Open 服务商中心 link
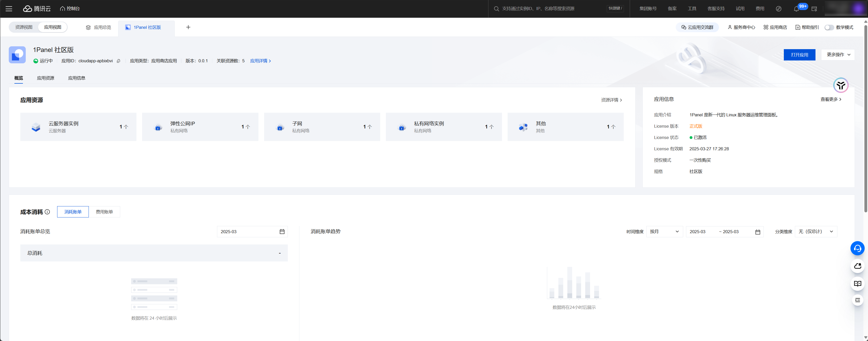The image size is (868, 341). pos(741,28)
